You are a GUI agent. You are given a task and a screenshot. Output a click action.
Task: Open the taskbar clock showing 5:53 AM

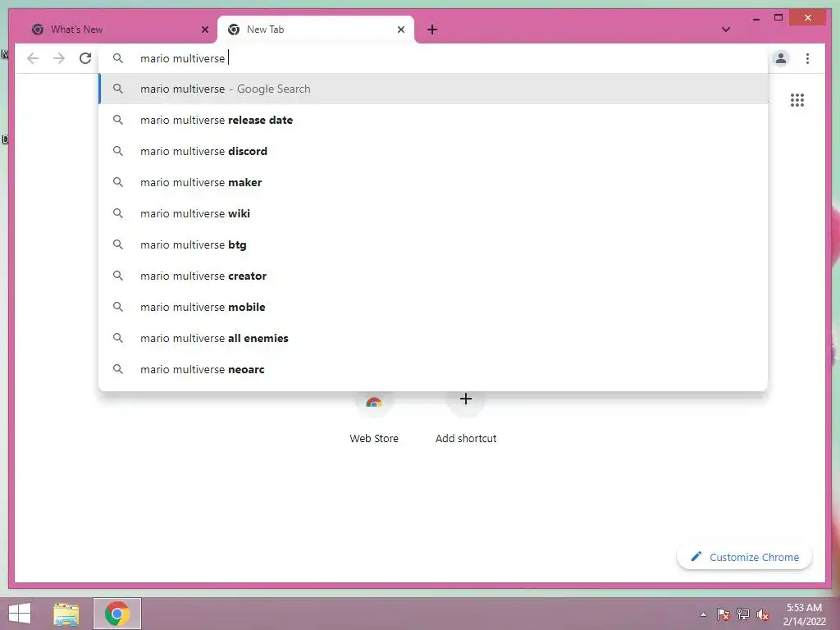point(804,614)
